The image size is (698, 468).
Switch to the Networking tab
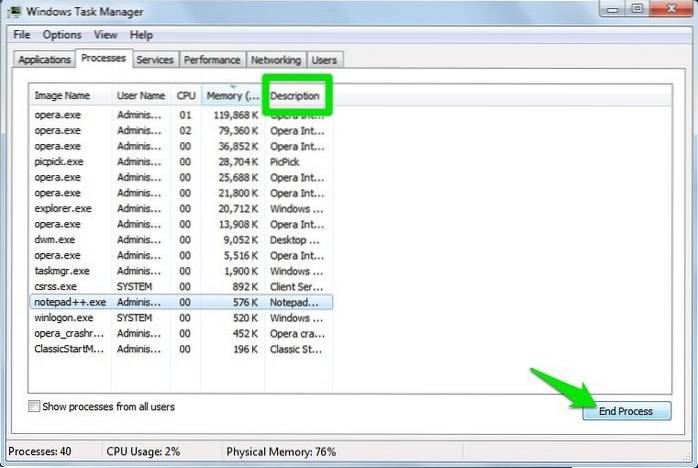pos(276,60)
